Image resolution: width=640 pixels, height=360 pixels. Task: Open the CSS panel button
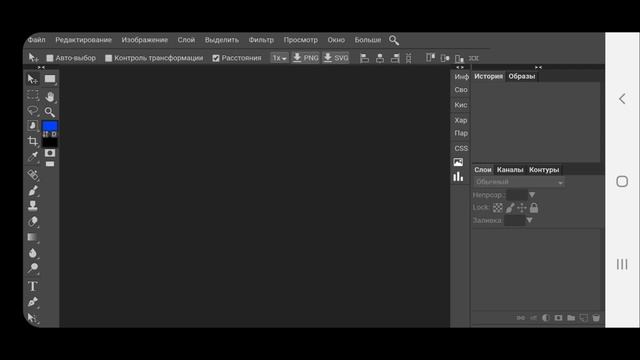461,149
